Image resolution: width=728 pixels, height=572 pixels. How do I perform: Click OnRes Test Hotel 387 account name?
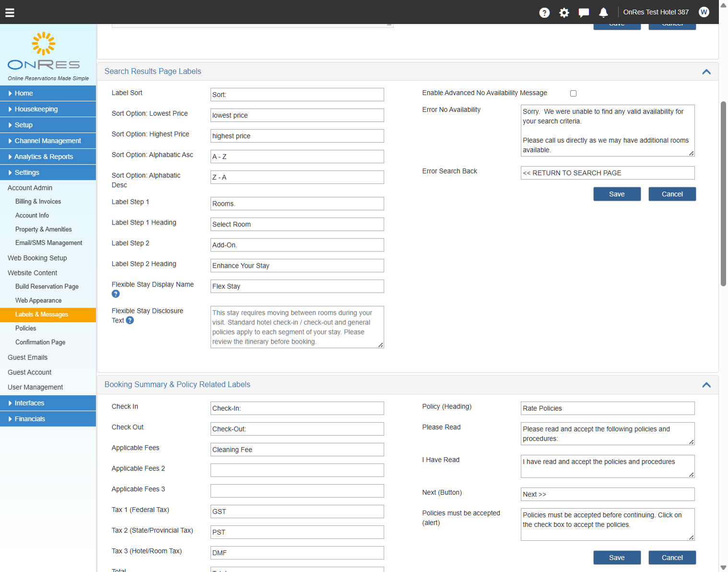pyautogui.click(x=656, y=12)
